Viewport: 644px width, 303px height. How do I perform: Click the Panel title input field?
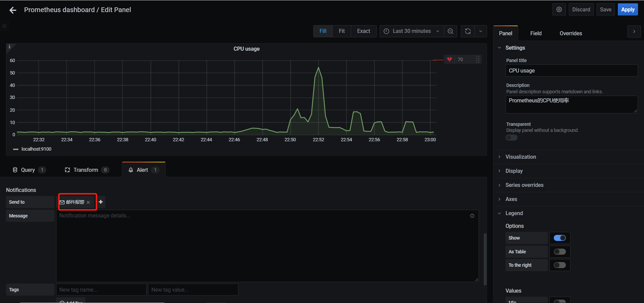point(571,70)
